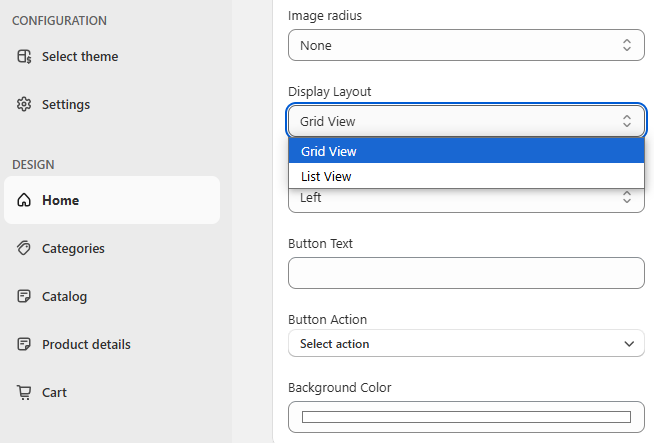Click the Catalog page icon

[24, 296]
